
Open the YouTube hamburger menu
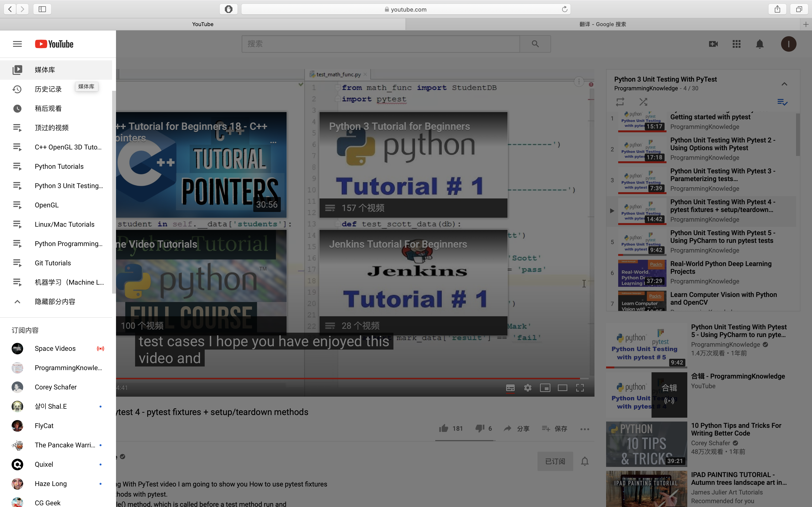[17, 44]
